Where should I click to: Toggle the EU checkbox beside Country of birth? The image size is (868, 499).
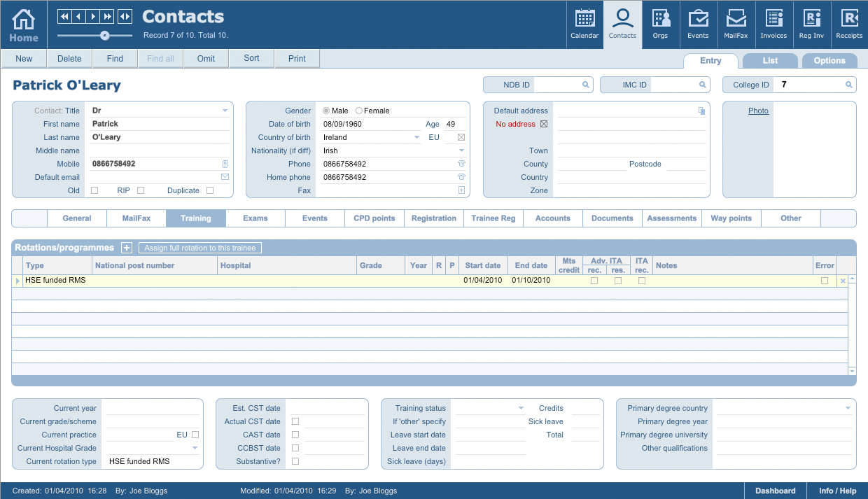(461, 137)
